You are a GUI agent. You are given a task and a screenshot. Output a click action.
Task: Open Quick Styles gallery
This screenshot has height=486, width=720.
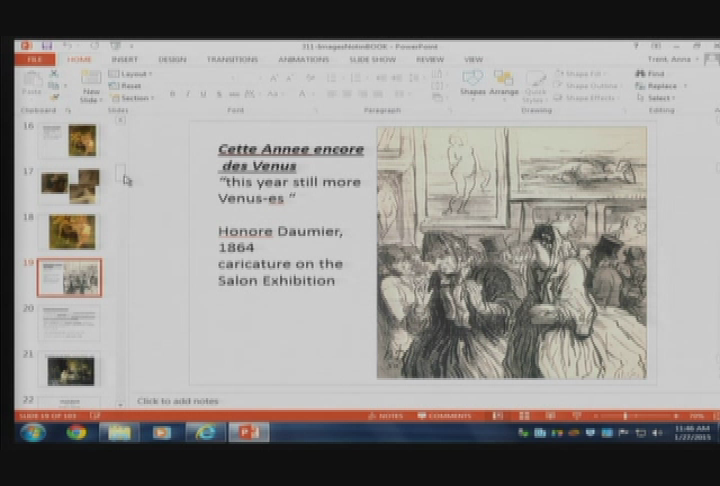click(x=535, y=86)
